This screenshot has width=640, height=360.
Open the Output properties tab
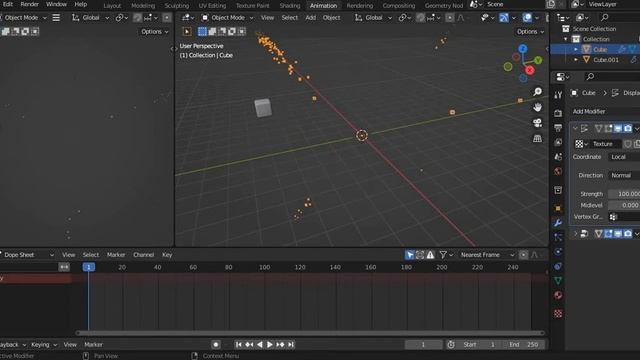coord(558,128)
